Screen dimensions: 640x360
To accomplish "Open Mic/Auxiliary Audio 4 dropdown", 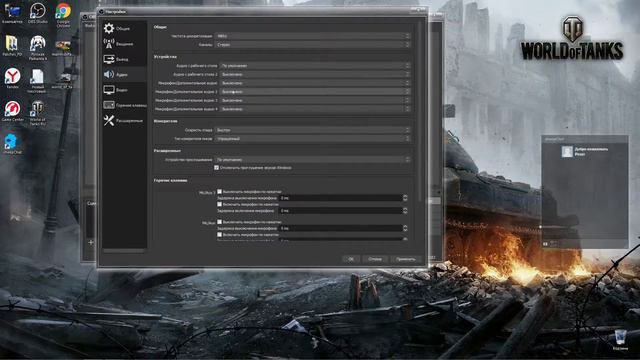I will 315,109.
